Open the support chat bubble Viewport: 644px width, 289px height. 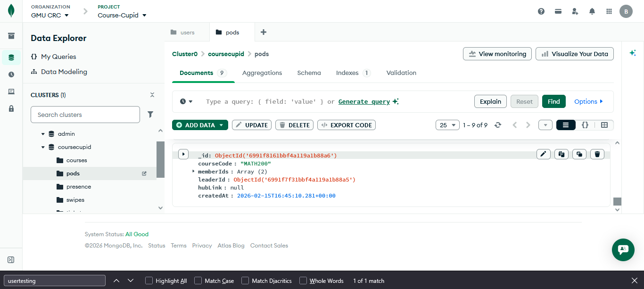point(623,250)
